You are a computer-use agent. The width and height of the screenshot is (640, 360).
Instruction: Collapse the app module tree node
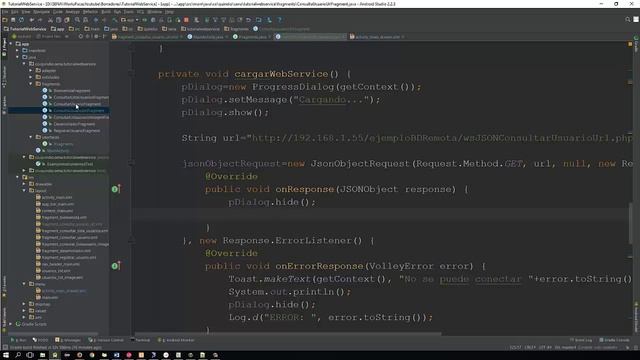tap(11, 44)
